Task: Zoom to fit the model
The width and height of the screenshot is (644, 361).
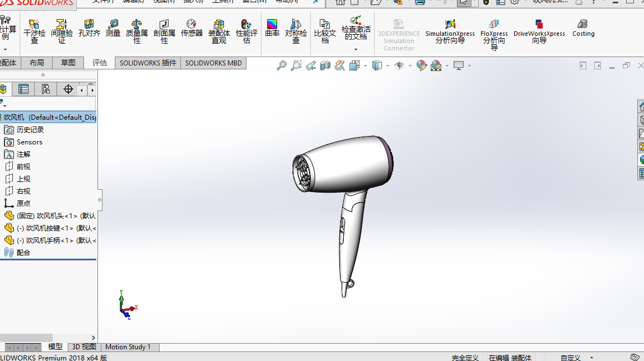Action: point(281,65)
